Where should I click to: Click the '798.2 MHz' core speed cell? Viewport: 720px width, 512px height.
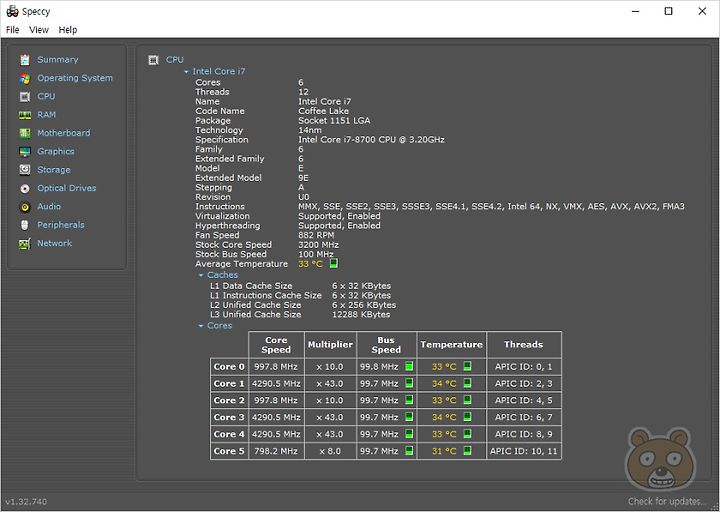tap(276, 451)
